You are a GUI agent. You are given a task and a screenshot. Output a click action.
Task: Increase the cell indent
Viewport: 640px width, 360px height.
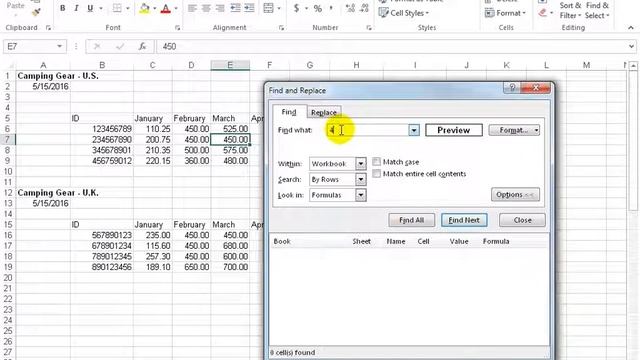[x=249, y=8]
